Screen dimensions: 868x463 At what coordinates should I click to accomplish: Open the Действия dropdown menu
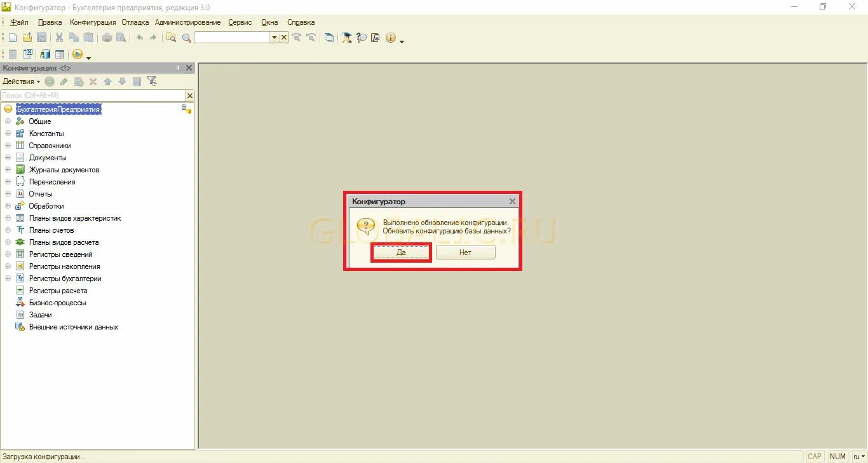(x=22, y=81)
